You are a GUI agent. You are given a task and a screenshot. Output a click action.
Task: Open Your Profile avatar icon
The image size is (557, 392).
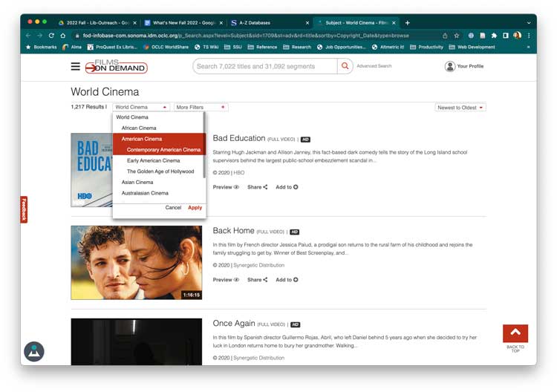coord(450,66)
